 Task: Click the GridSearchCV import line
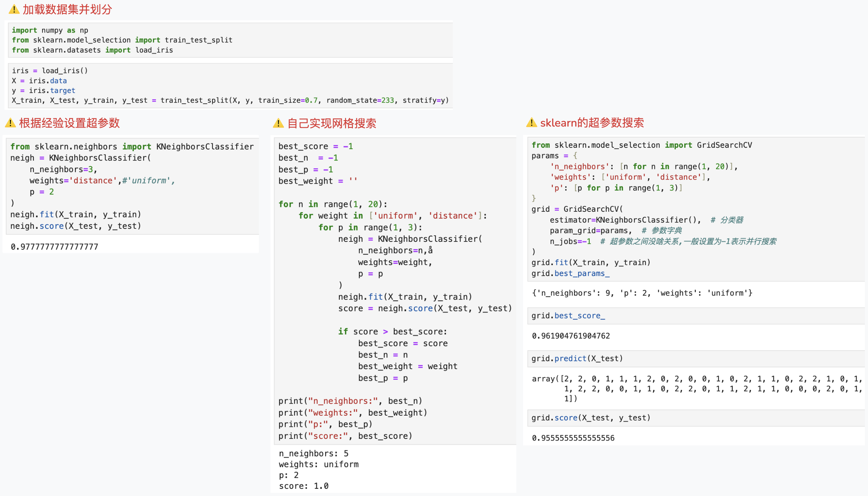click(641, 145)
